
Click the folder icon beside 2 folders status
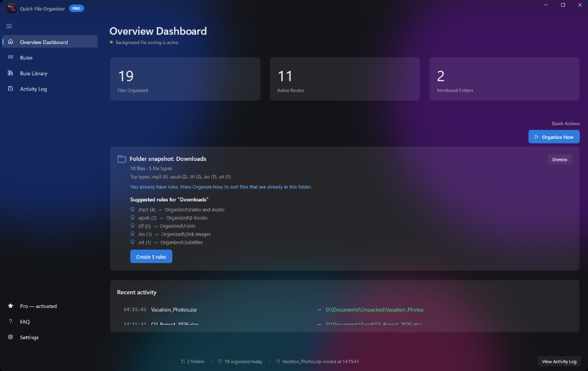[x=183, y=362]
